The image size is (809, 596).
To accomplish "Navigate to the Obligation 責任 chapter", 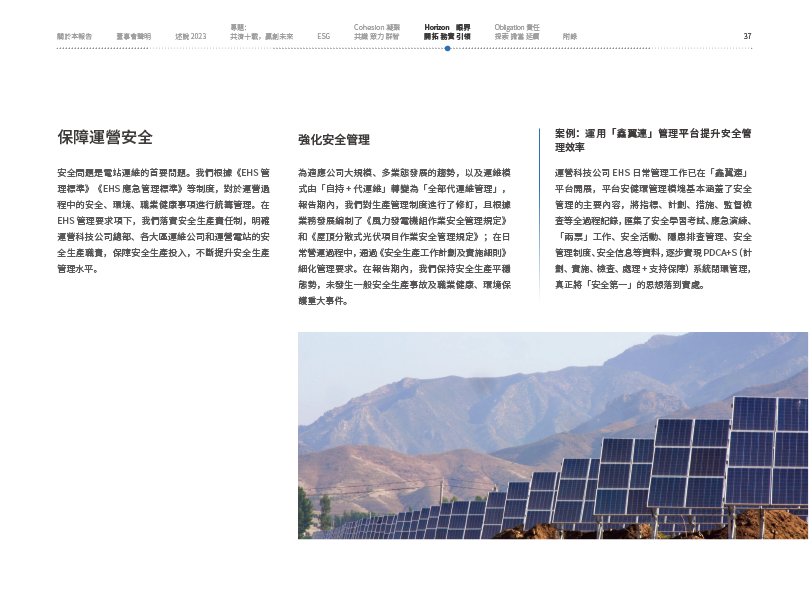I will (x=517, y=32).
